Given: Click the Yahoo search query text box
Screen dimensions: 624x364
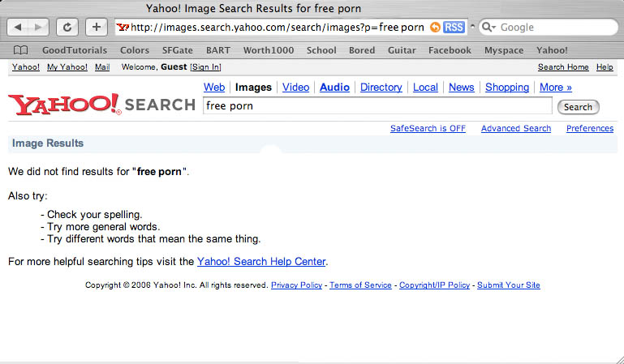Looking at the screenshot, I should 377,105.
